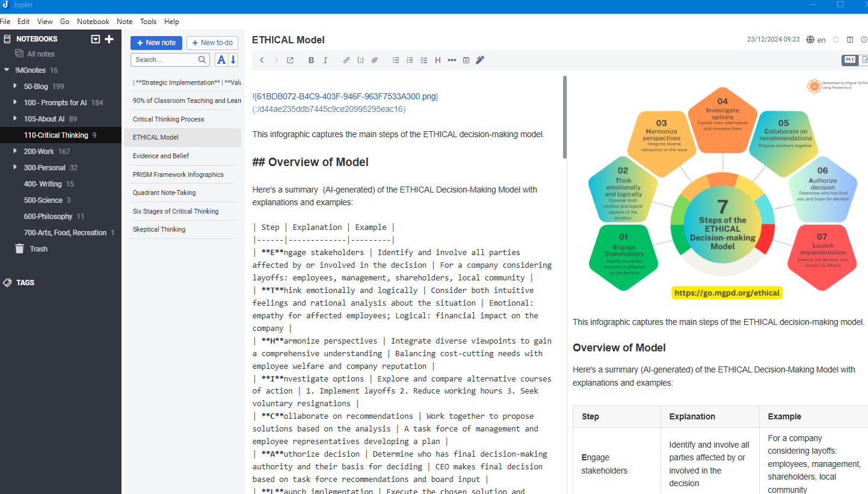The height and width of the screenshot is (494, 868).
Task: Toggle the Markdown editor mode button
Action: click(849, 60)
